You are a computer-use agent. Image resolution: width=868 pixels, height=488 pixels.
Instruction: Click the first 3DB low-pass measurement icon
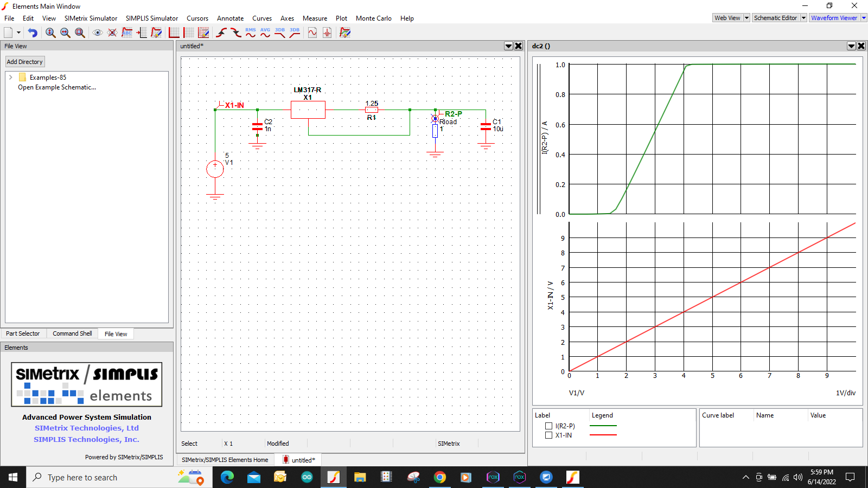tap(280, 33)
